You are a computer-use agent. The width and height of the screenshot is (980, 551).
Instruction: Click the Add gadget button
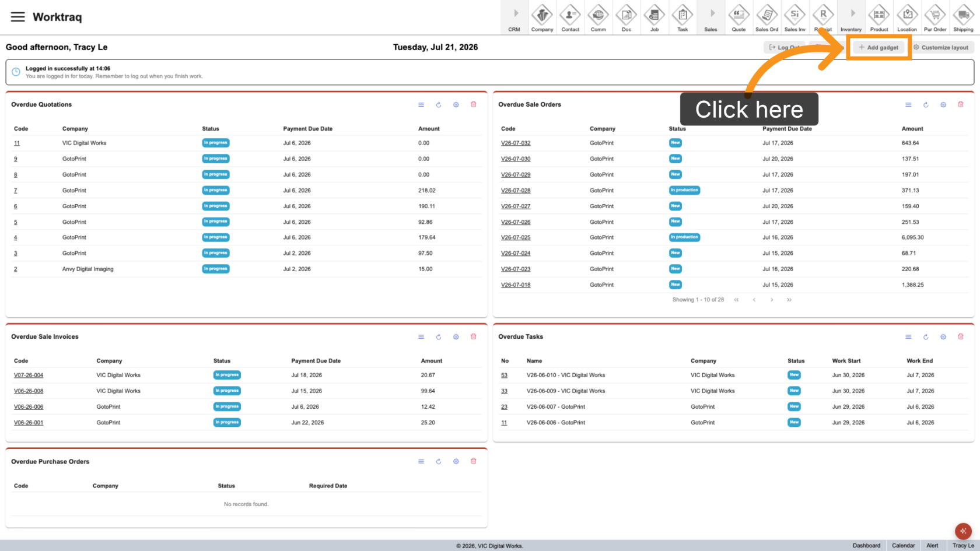click(878, 47)
